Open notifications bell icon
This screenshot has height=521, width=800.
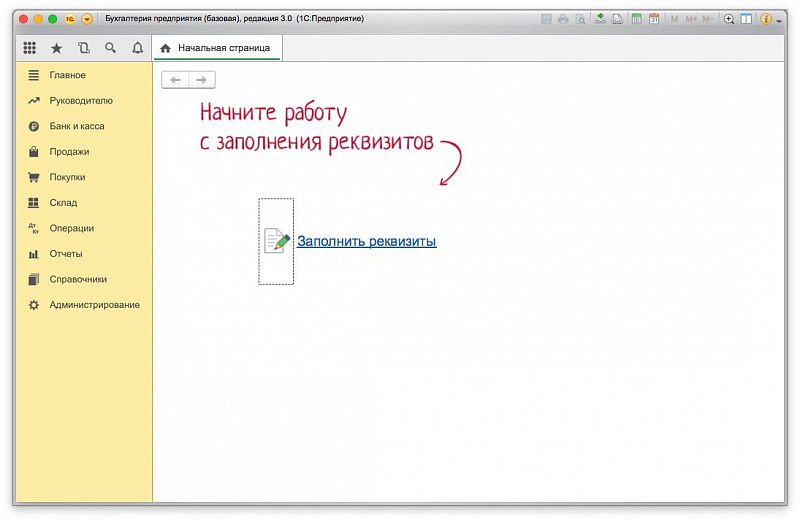(138, 48)
